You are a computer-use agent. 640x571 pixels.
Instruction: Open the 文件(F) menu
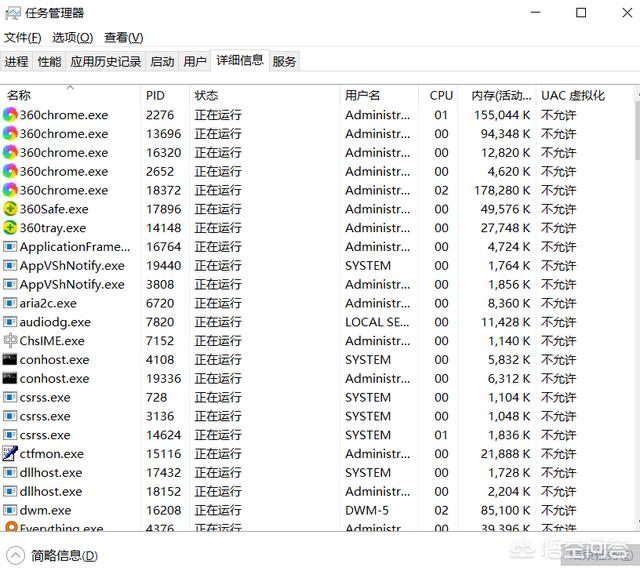(22, 38)
